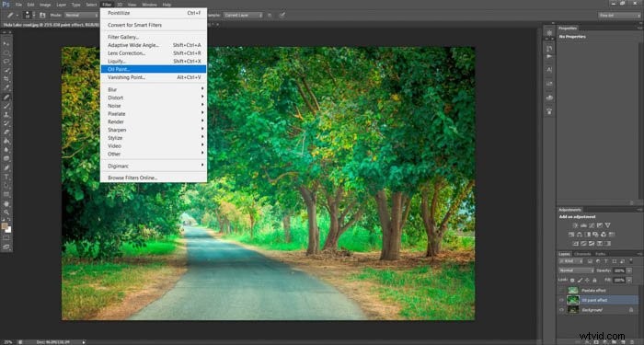Add a Vibrance adjustment
The width and height of the screenshot is (644, 345).
(x=608, y=225)
